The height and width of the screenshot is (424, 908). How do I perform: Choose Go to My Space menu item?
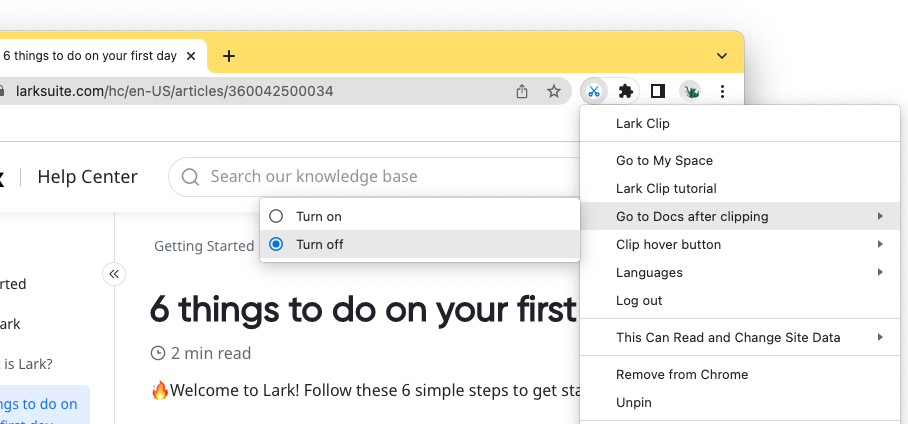pos(664,160)
